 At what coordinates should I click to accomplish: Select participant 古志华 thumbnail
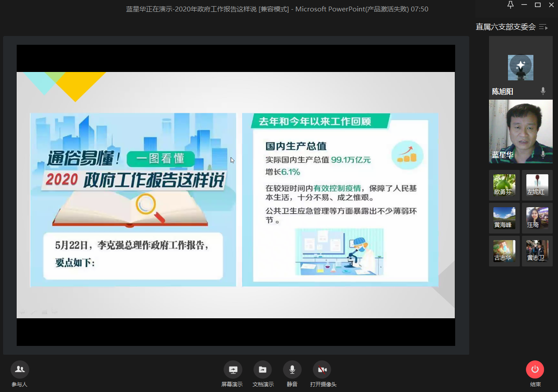[504, 251]
